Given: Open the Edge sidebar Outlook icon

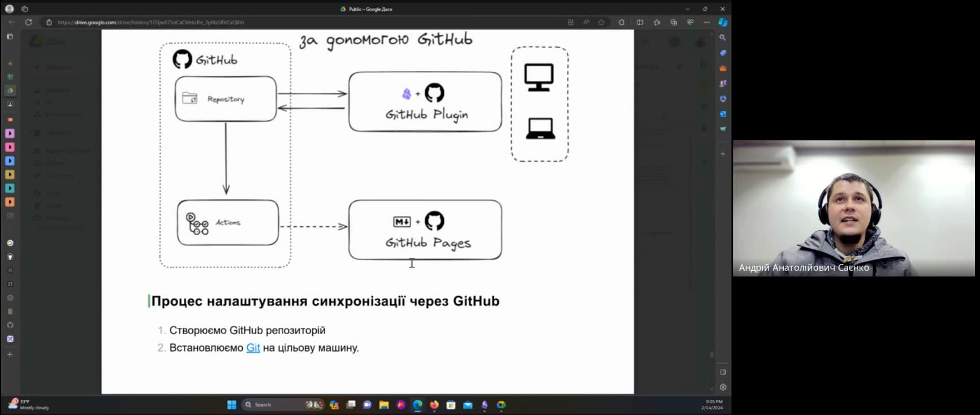Looking at the screenshot, I should [x=723, y=114].
